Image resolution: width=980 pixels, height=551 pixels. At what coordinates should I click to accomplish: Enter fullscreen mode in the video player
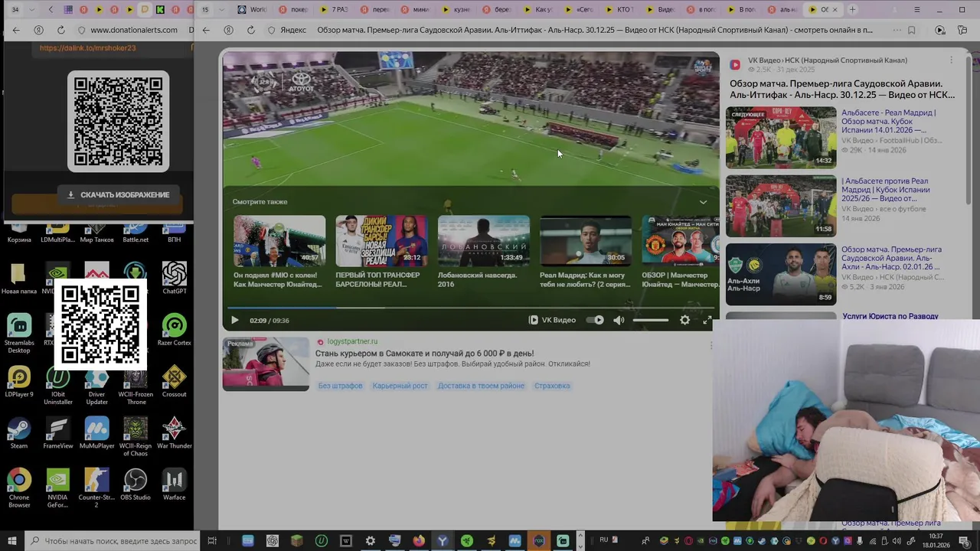(707, 320)
